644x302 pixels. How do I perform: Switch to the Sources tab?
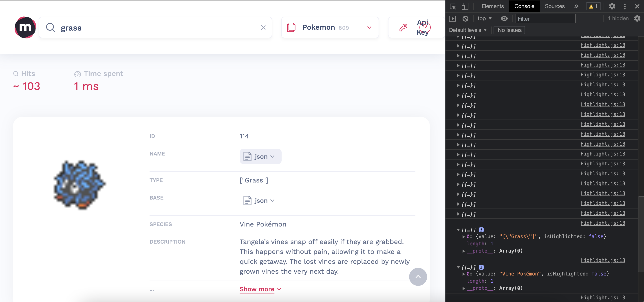click(x=554, y=6)
